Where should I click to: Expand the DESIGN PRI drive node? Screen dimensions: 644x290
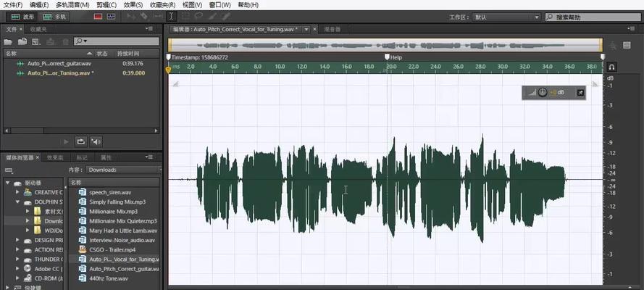tap(17, 240)
